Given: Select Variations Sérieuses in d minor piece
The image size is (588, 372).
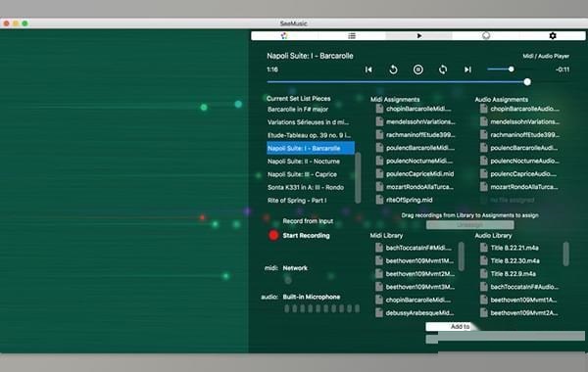Looking at the screenshot, I should [308, 122].
